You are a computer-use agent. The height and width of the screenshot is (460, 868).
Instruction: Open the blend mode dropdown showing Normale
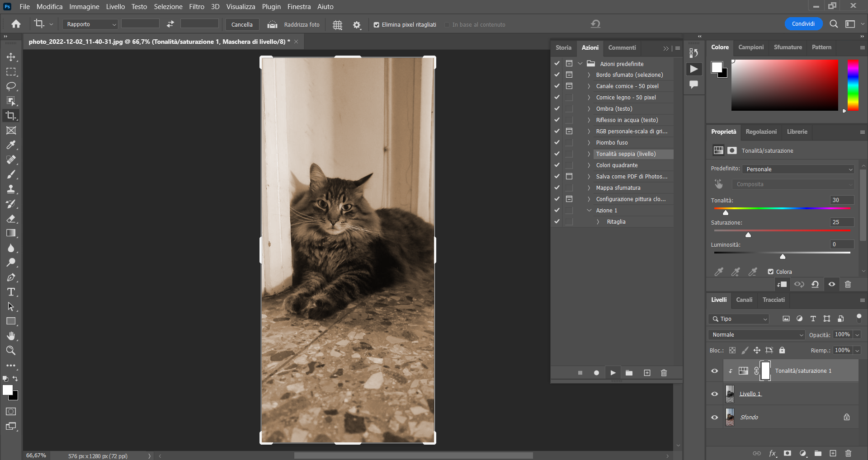click(756, 334)
